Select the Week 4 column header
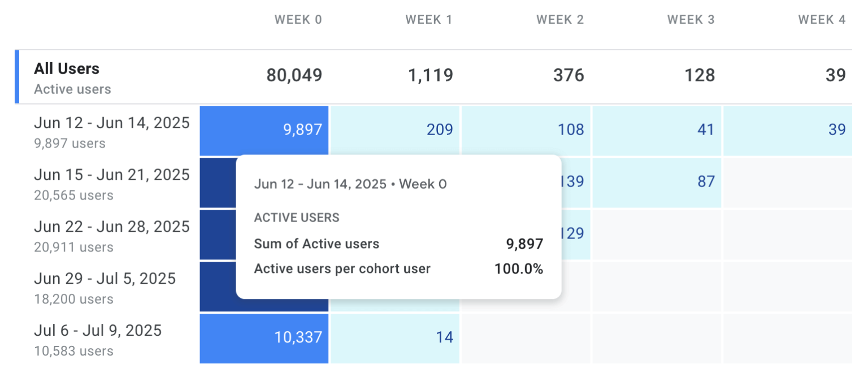Viewport: 868px width, 377px height. pos(822,19)
